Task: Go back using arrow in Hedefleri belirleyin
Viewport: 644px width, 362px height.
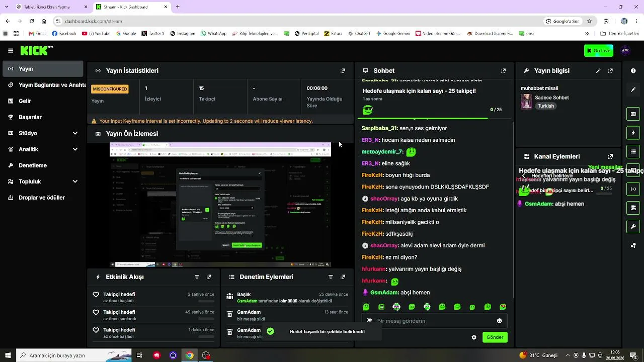Action: pos(524,176)
